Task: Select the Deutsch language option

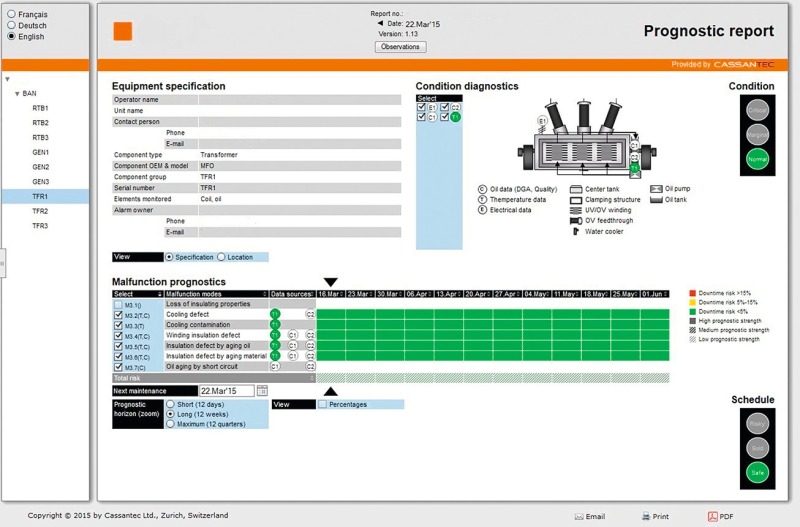Action: click(x=12, y=25)
